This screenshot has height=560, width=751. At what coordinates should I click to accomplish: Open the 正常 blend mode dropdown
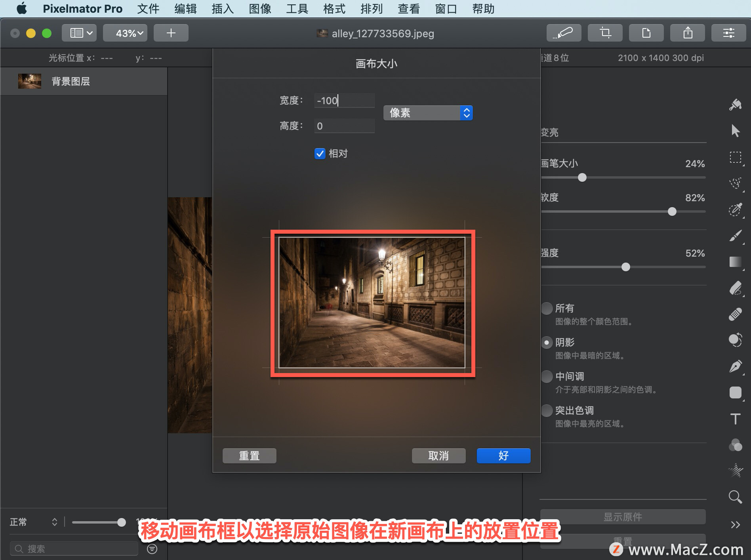coord(34,522)
